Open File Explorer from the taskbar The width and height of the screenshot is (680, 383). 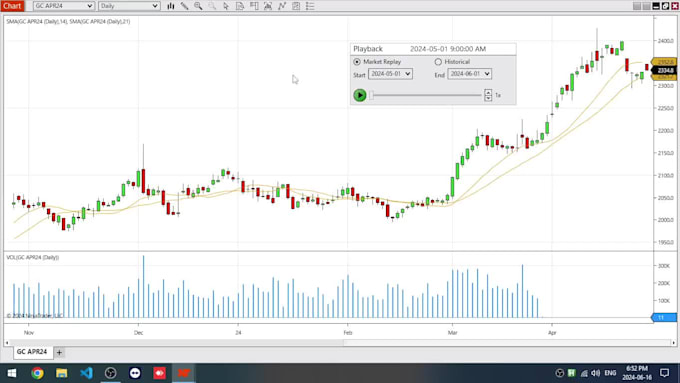tap(62, 373)
